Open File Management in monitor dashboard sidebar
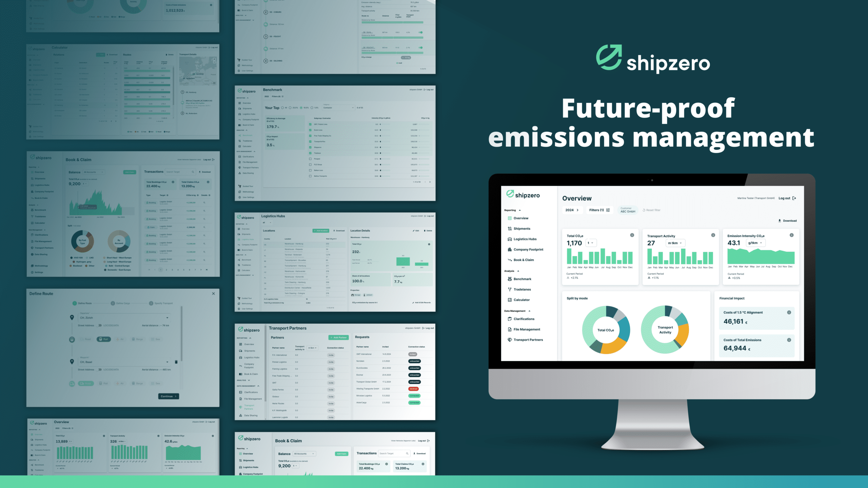 coord(527,329)
